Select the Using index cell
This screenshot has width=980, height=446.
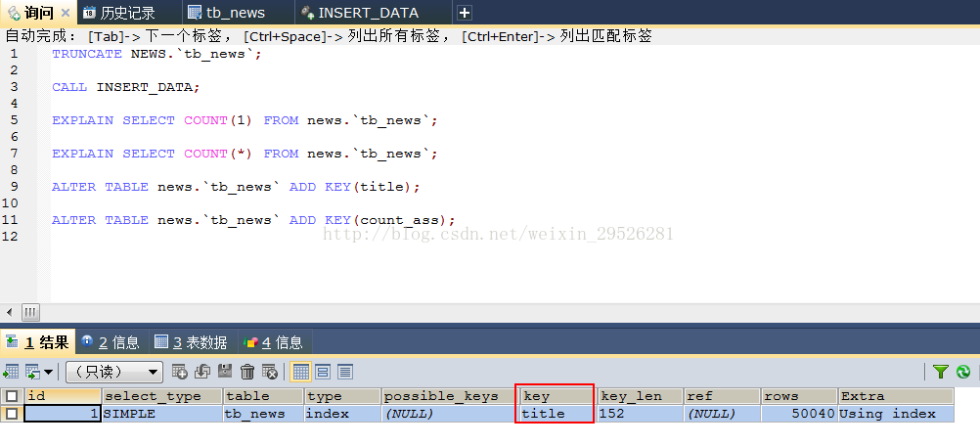pyautogui.click(x=896, y=414)
